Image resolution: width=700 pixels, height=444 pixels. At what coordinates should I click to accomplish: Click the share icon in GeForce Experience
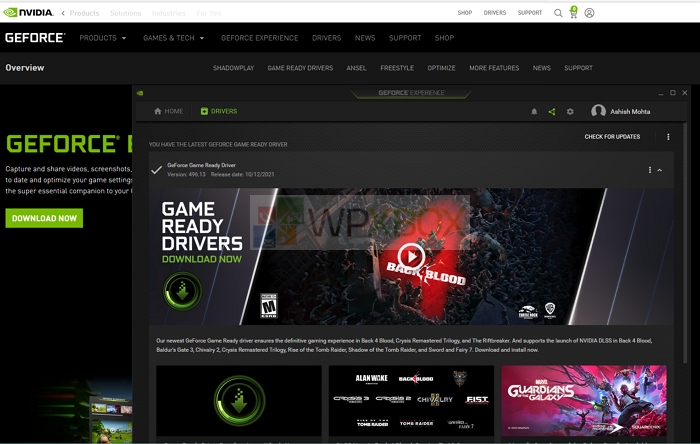tap(552, 112)
